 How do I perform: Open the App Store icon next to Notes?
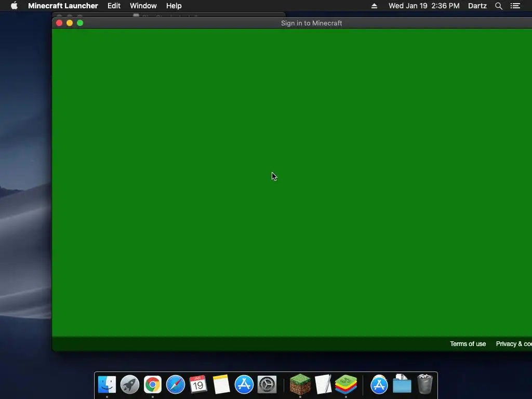[x=244, y=384]
